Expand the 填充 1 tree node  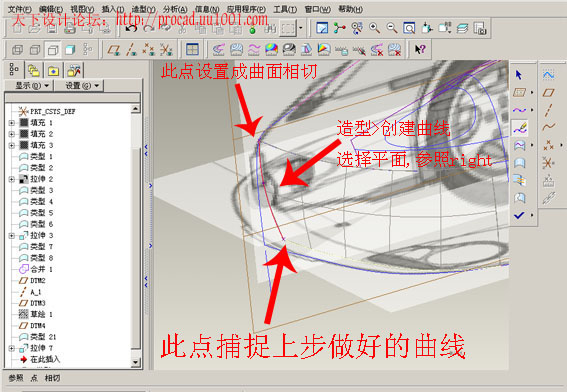coord(12,123)
